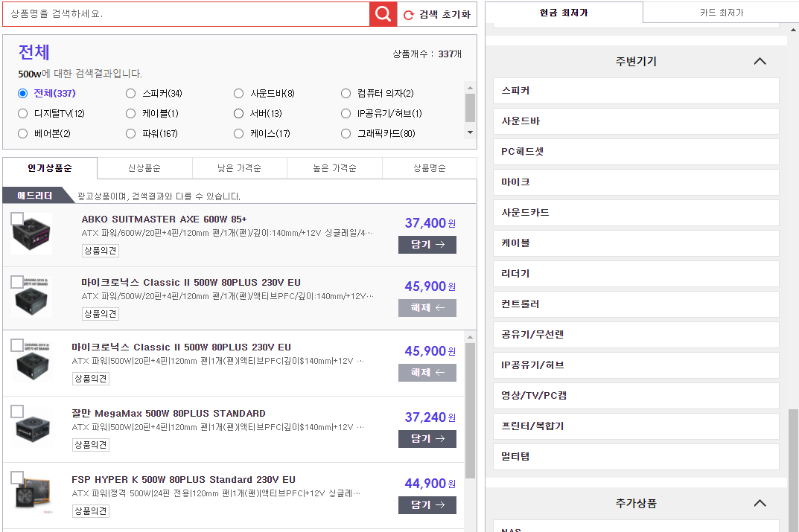Collapse the 추가상품 section chevron
The width and height of the screenshot is (799, 532).
760,503
